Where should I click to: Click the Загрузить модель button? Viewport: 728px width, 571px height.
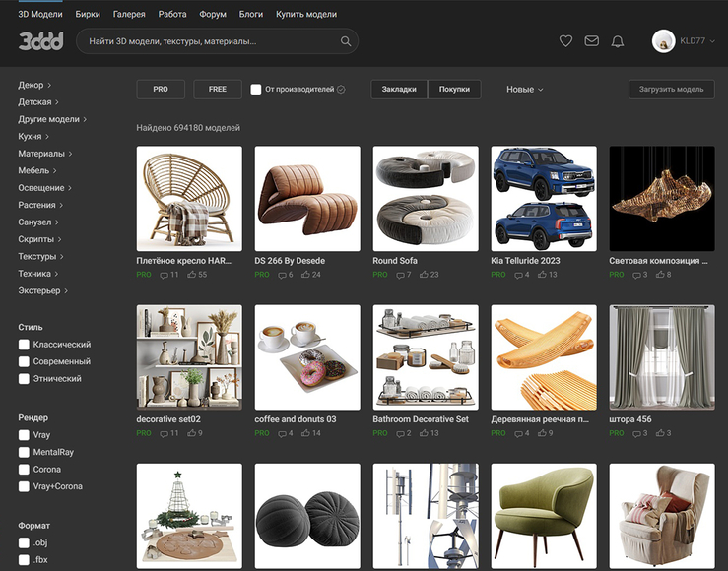672,89
